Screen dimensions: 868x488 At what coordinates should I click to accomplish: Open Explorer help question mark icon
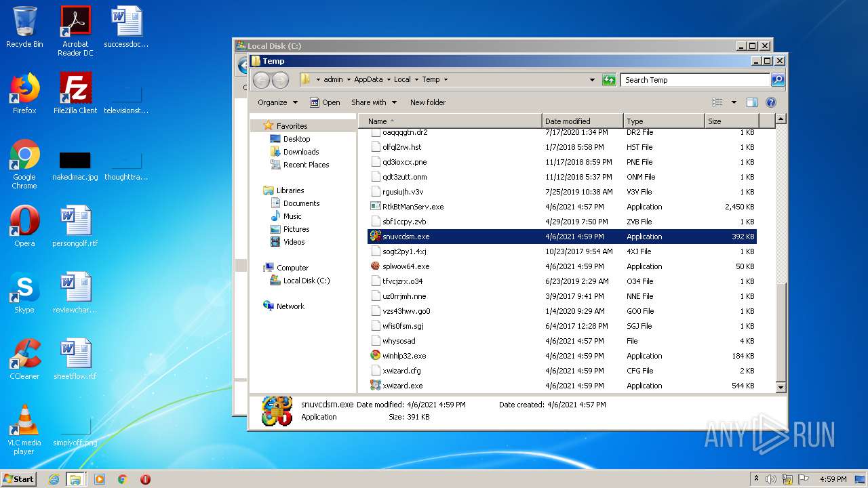[770, 102]
